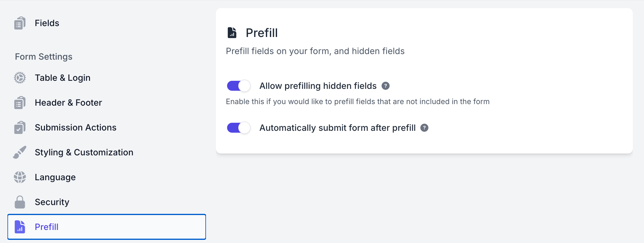Click the Prefill file icon in sidebar
Viewport: 644px width, 243px height.
click(x=20, y=227)
